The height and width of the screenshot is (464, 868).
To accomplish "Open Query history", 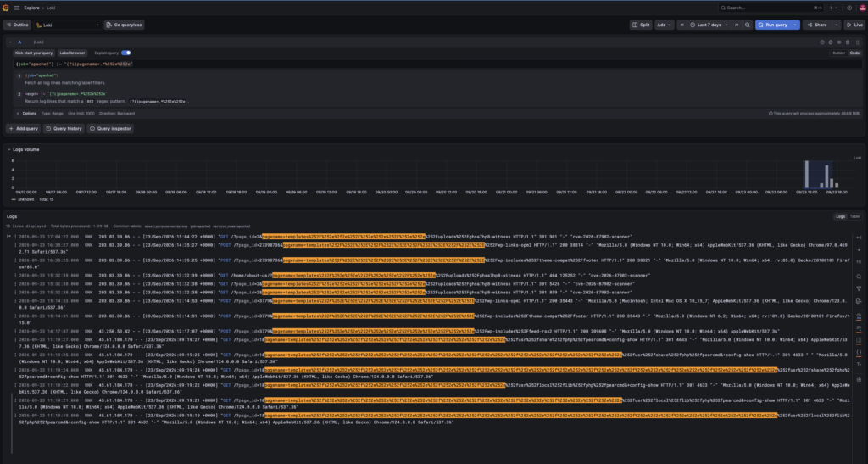I will pyautogui.click(x=64, y=128).
